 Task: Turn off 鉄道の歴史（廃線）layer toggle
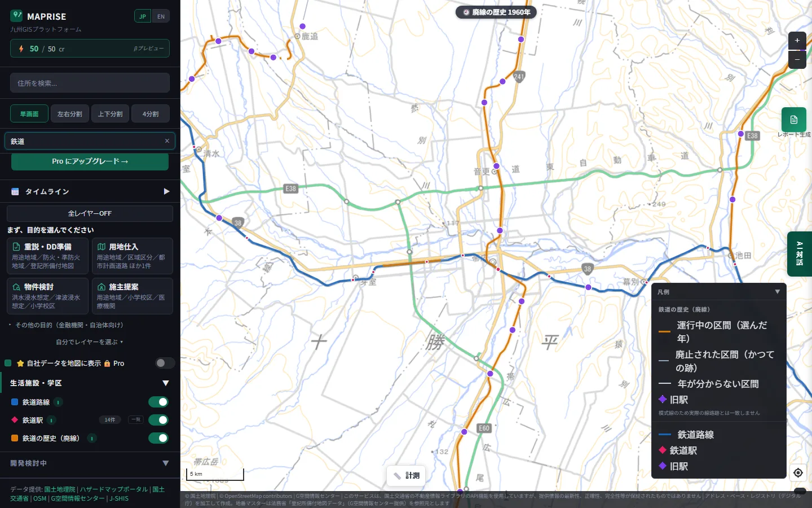click(x=158, y=438)
